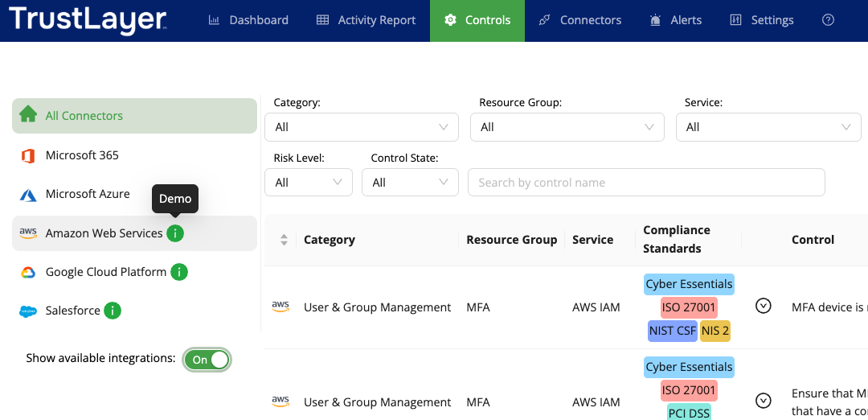868x420 pixels.
Task: Click the second row's AWS IAM cell
Action: 596,401
